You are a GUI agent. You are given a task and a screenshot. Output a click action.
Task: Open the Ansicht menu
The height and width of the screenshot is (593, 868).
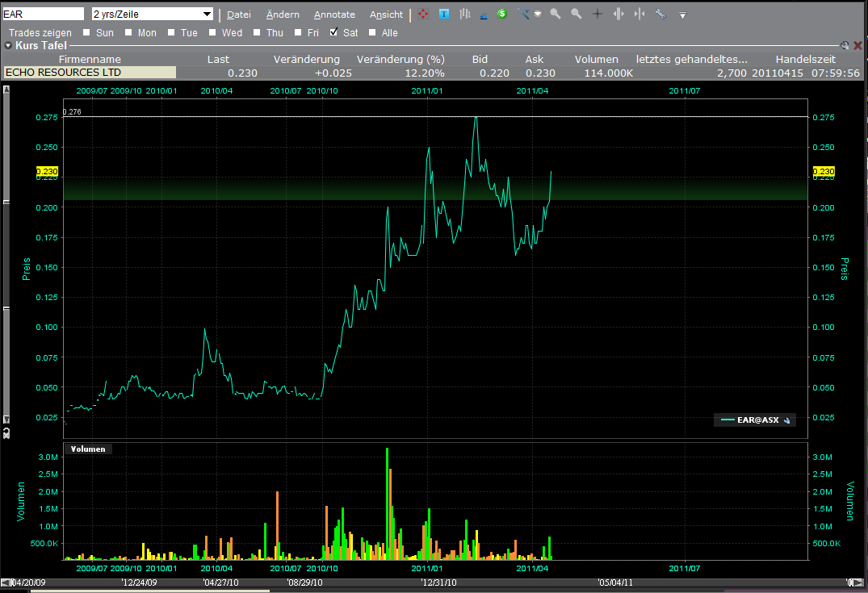(386, 14)
